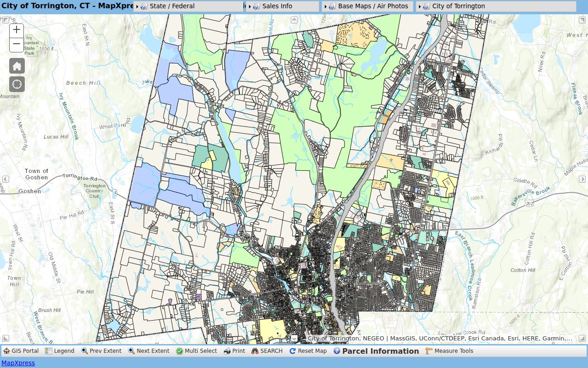
Task: Go back to Prev Extent
Action: (x=101, y=351)
